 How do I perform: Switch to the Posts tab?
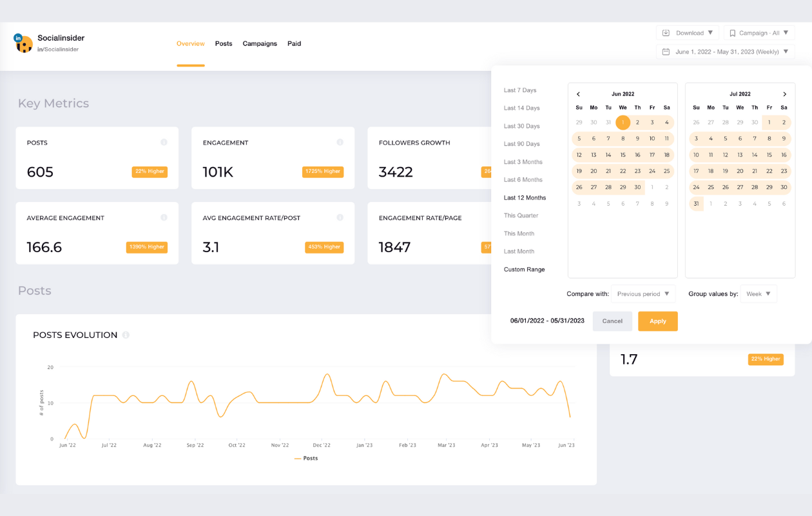pyautogui.click(x=224, y=44)
